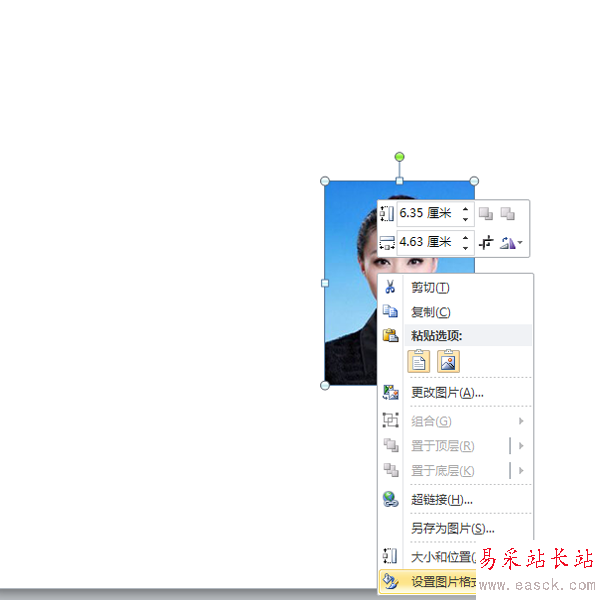Click the change picture icon
Image resolution: width=596 pixels, height=600 pixels.
click(391, 393)
